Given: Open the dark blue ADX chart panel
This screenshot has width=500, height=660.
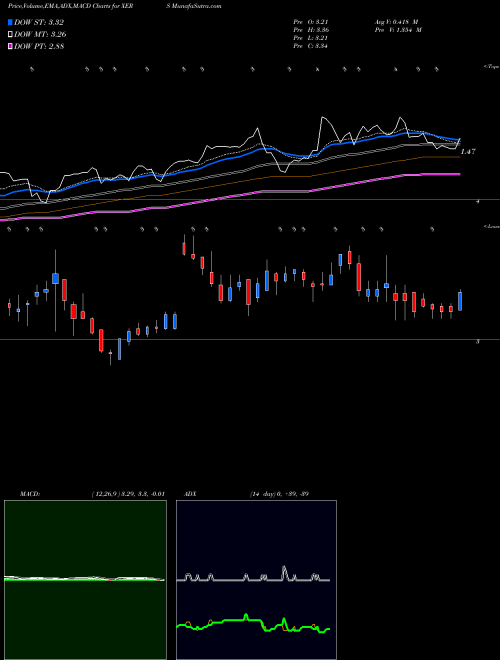Looking at the screenshot, I should point(256,580).
